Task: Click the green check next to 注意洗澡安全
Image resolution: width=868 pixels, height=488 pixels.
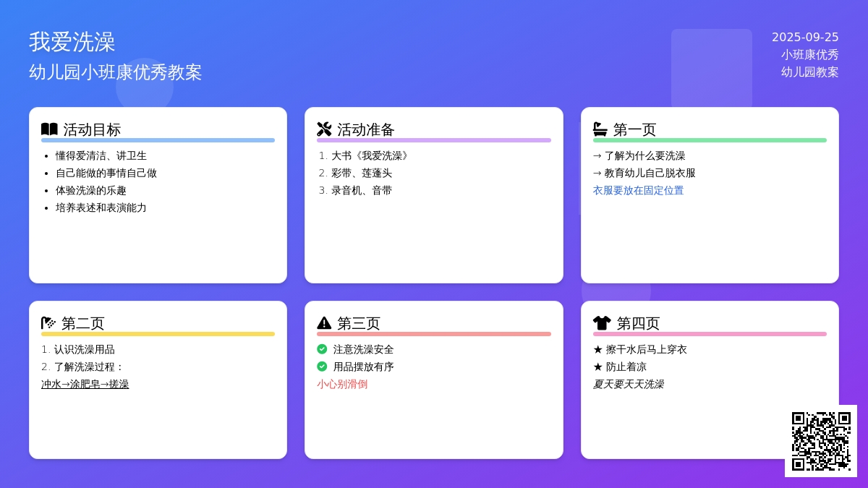Action: coord(322,349)
